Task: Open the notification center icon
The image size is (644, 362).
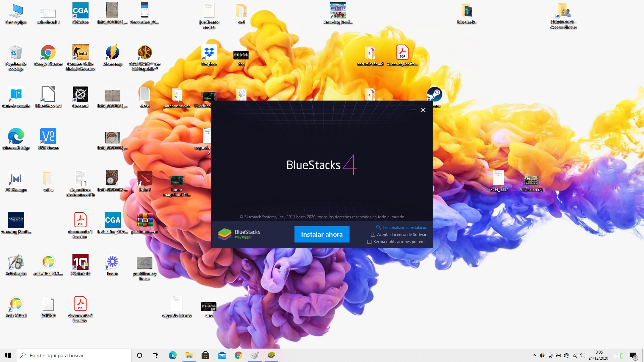Action: click(x=633, y=355)
